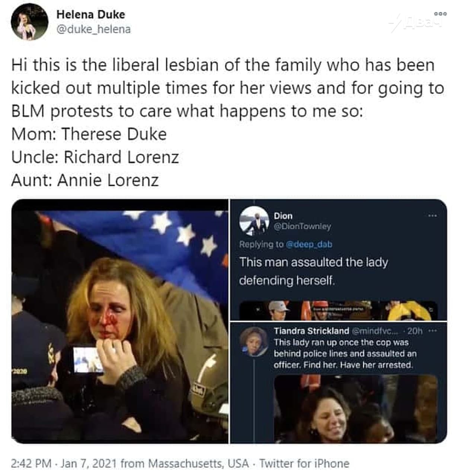This screenshot has width=454, height=476.
Task: Open the video strip under Dion's tweet
Action: [338, 311]
